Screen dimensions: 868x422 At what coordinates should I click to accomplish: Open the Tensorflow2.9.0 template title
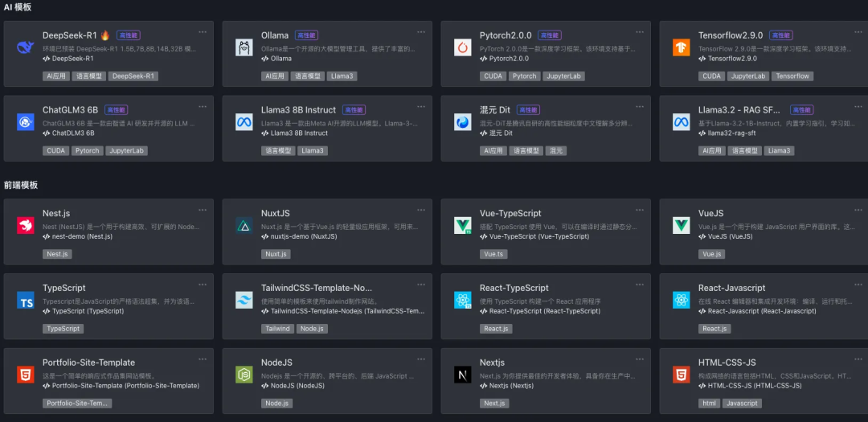730,35
